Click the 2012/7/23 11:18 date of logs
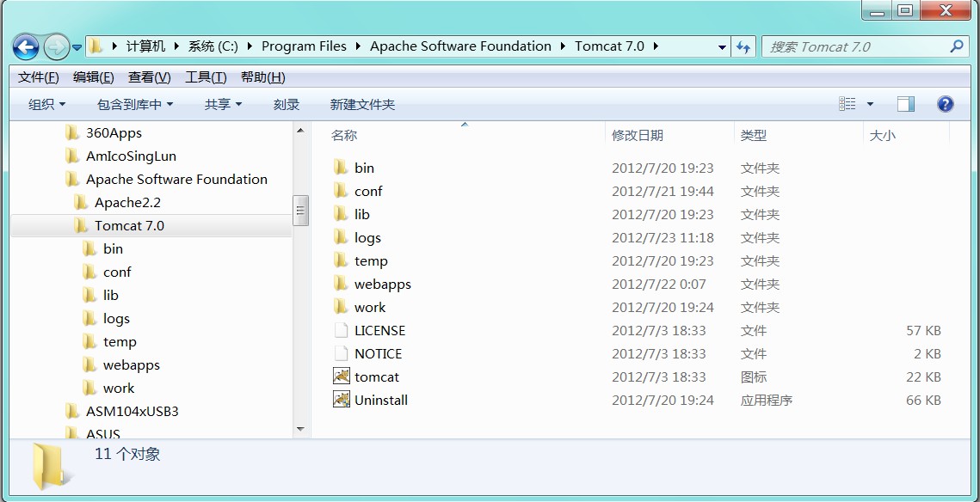This screenshot has height=502, width=980. point(663,237)
